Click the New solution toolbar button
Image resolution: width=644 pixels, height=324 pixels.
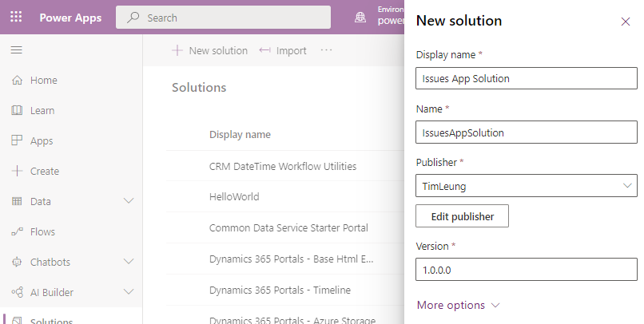pyautogui.click(x=209, y=50)
